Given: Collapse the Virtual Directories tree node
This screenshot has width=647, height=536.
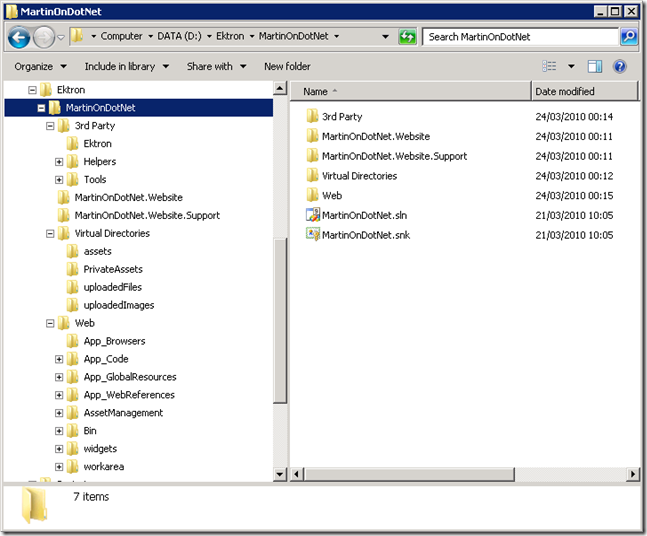Looking at the screenshot, I should pos(50,234).
